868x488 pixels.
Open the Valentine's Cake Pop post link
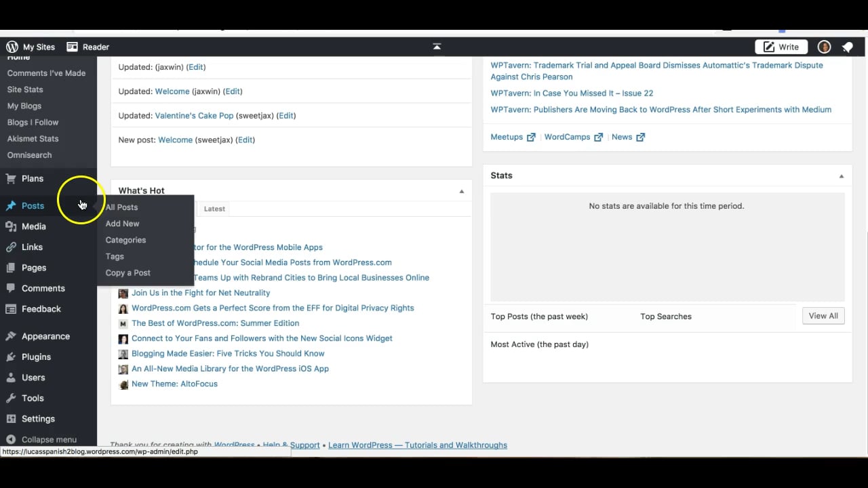[x=194, y=116]
